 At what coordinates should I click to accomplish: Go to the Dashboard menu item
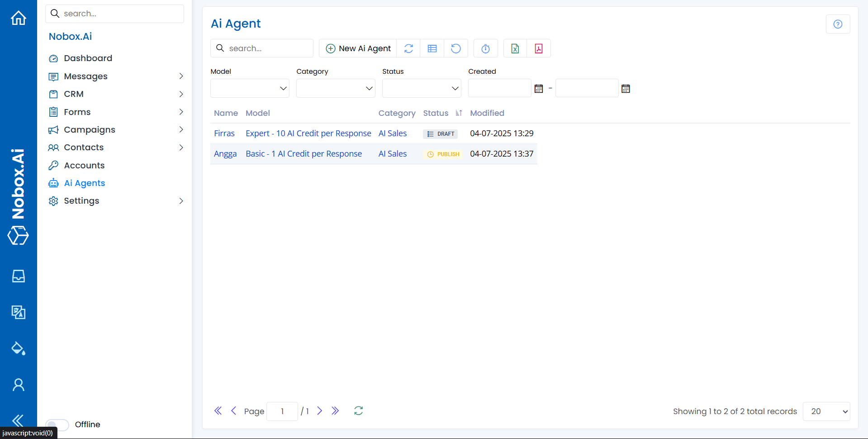[x=88, y=58]
